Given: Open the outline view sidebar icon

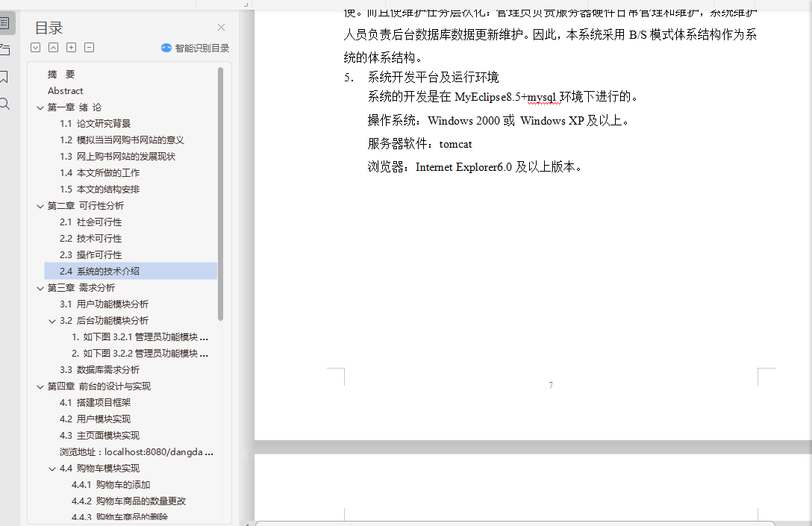Looking at the screenshot, I should pos(4,23).
